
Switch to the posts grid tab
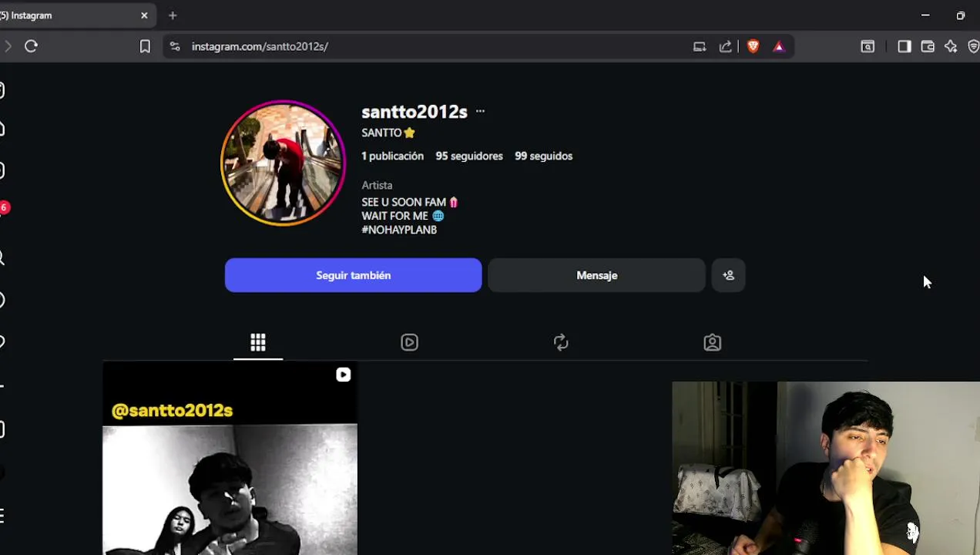[x=258, y=342]
